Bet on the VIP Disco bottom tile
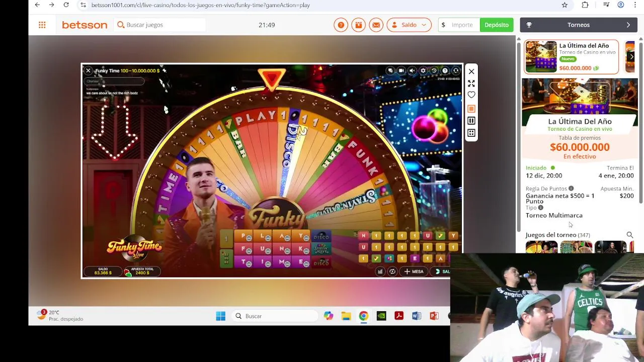Image resolution: width=644 pixels, height=362 pixels. click(x=321, y=262)
